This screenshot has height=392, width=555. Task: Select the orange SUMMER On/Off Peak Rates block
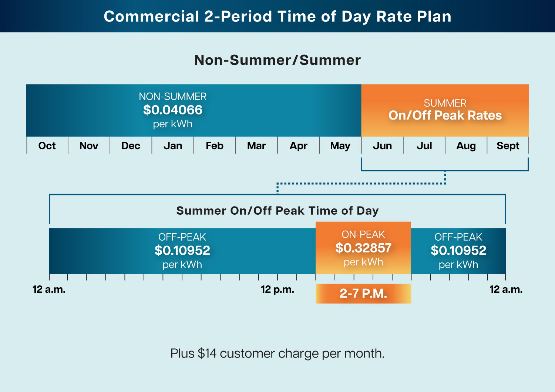click(x=445, y=110)
